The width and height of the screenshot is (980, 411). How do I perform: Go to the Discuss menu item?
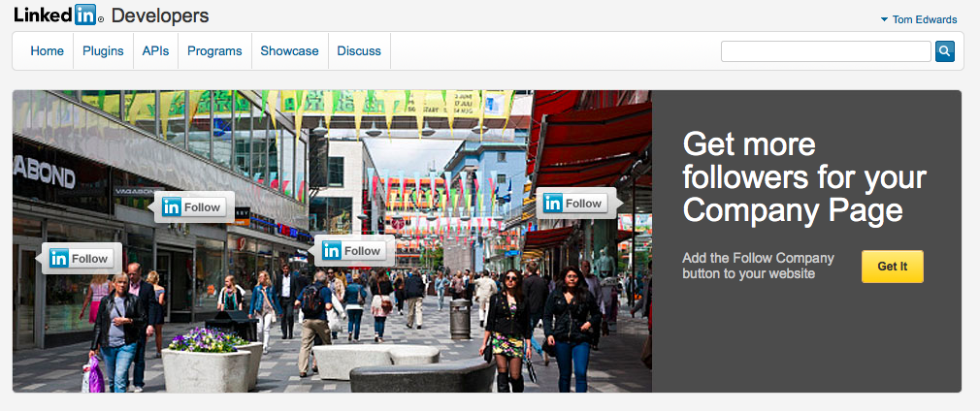(x=359, y=51)
